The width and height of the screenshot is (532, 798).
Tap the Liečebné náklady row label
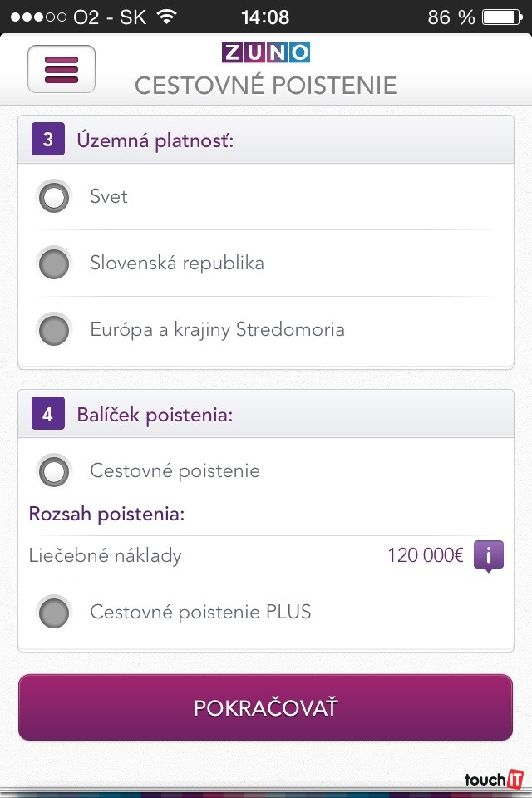[x=105, y=555]
